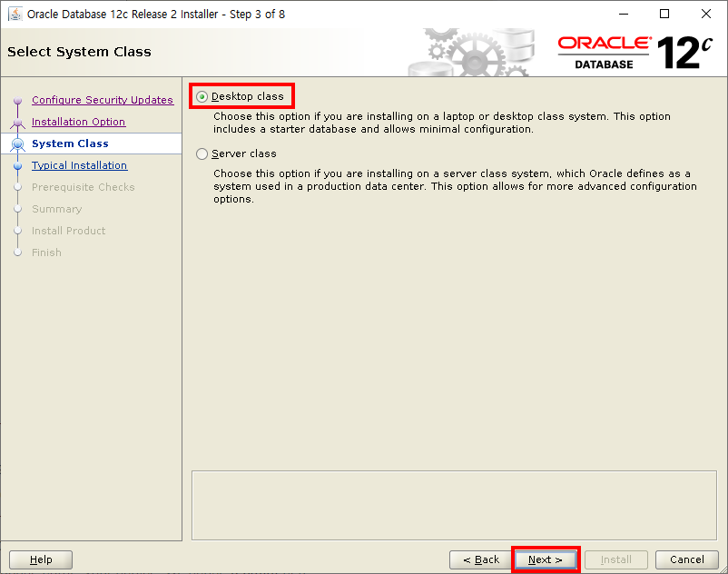Open Configure Security Updates step link
Screen dimensions: 728x574
[x=103, y=100]
